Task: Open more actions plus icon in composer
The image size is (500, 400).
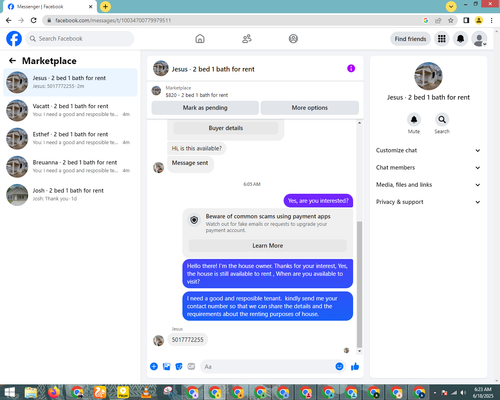Action: (x=154, y=367)
